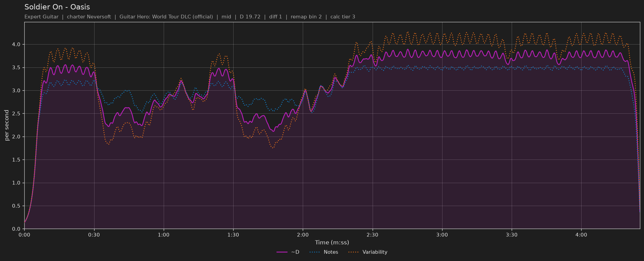Click the 'D 19.72' value in subtitle
This screenshot has height=261, width=644.
(x=250, y=17)
